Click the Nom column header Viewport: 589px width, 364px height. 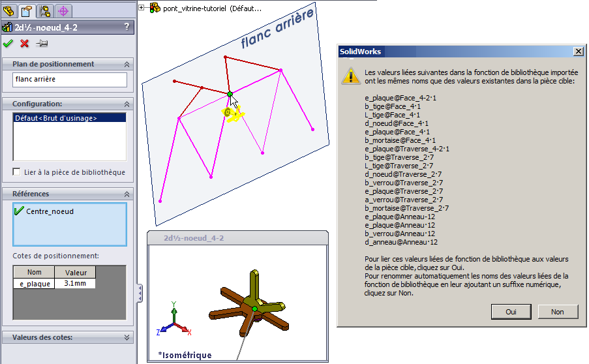pyautogui.click(x=34, y=272)
